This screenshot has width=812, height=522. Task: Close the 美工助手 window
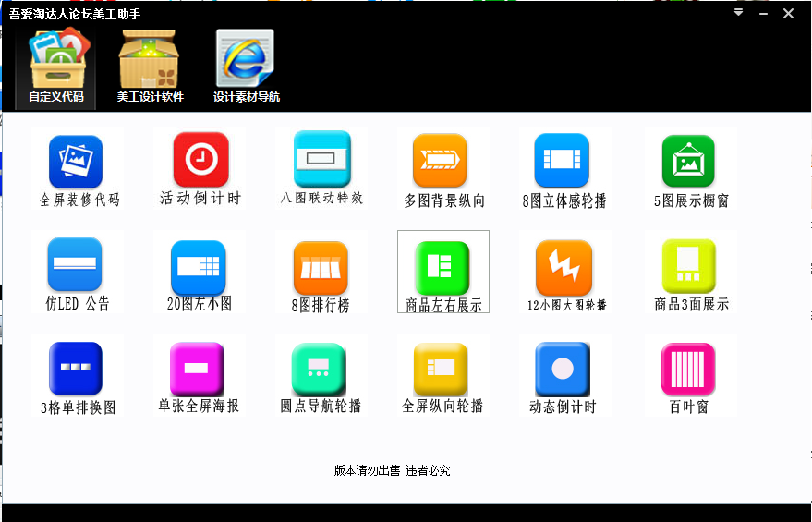pyautogui.click(x=788, y=14)
